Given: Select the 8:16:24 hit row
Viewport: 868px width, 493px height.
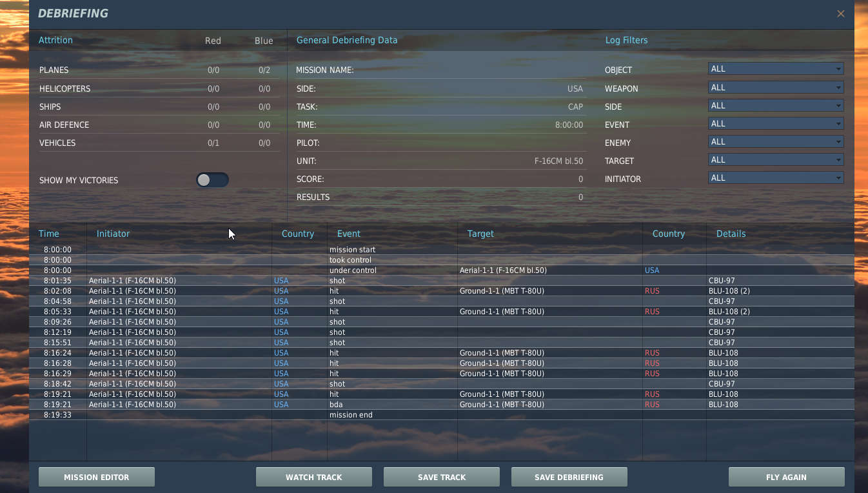Looking at the screenshot, I should (442, 353).
